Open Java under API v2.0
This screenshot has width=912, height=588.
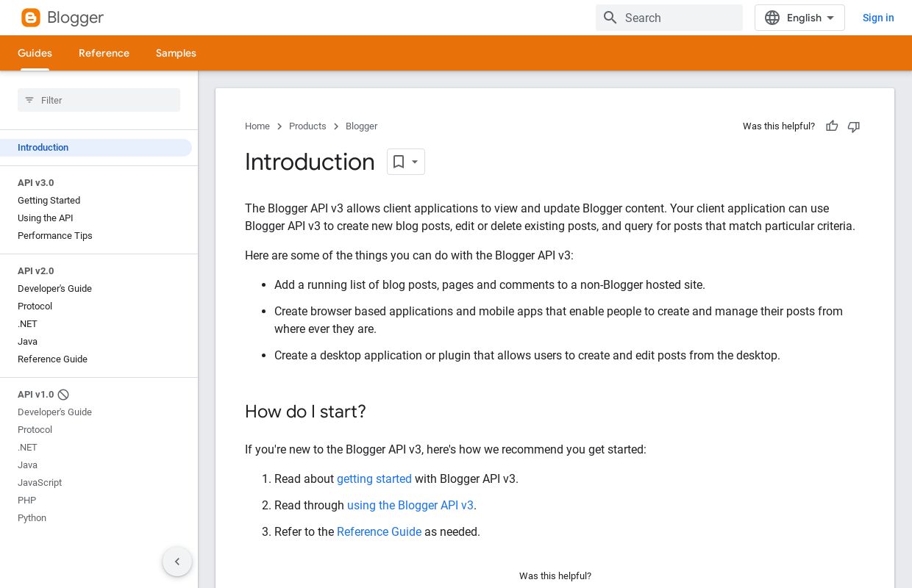27,342
